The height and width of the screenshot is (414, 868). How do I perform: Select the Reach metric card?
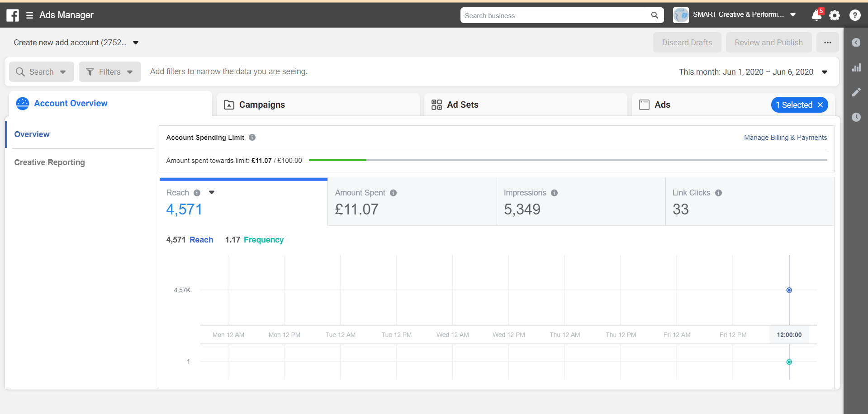click(243, 202)
